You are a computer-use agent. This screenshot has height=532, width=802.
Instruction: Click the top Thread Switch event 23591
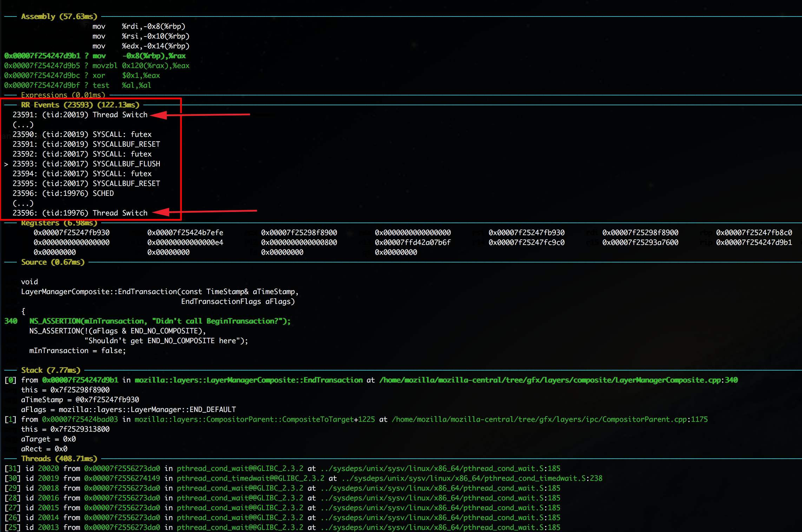tap(80, 115)
